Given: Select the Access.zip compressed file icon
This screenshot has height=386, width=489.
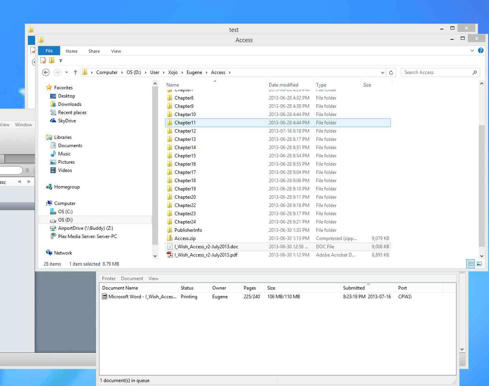Looking at the screenshot, I should coord(170,238).
